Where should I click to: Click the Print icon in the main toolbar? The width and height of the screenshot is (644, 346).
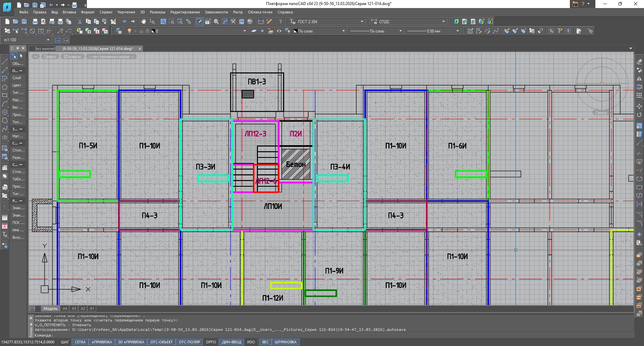click(x=35, y=21)
